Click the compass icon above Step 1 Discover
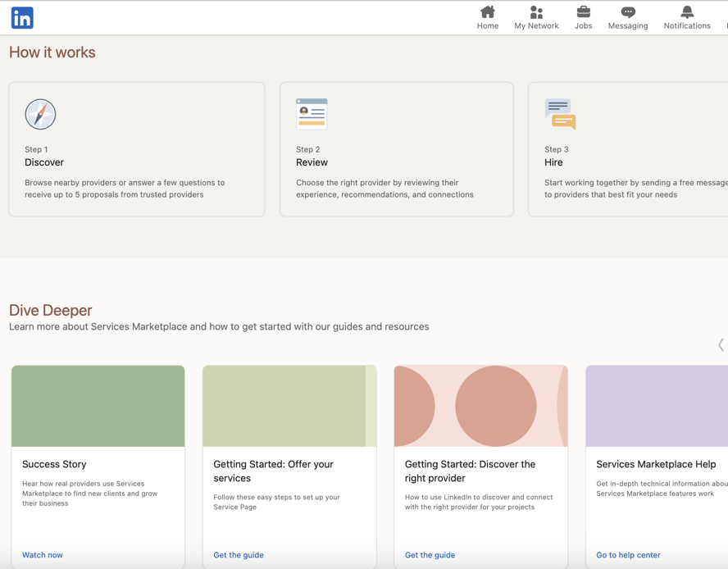The width and height of the screenshot is (728, 569). pos(40,114)
